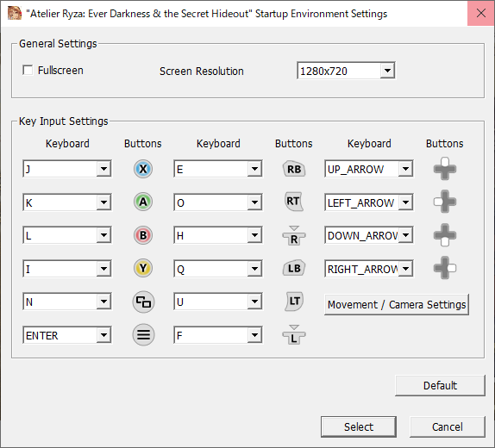This screenshot has width=495, height=448.
Task: Click the Default button
Action: click(x=440, y=385)
